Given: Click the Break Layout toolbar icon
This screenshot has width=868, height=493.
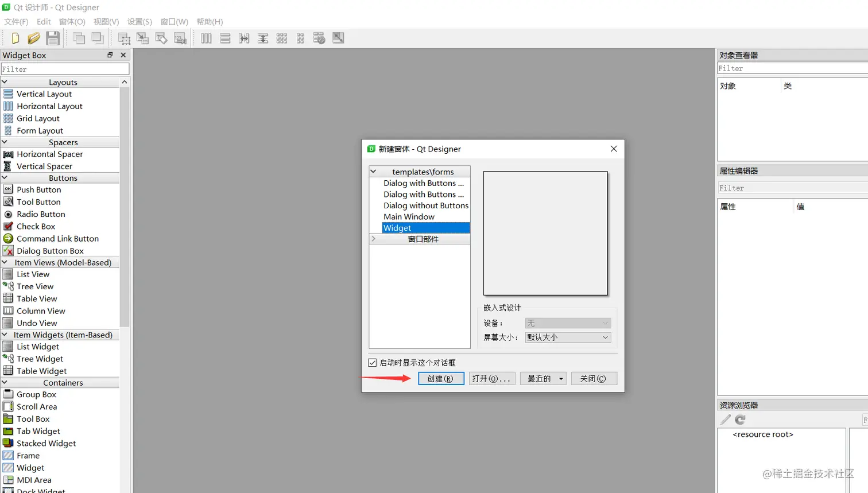Looking at the screenshot, I should [x=319, y=38].
